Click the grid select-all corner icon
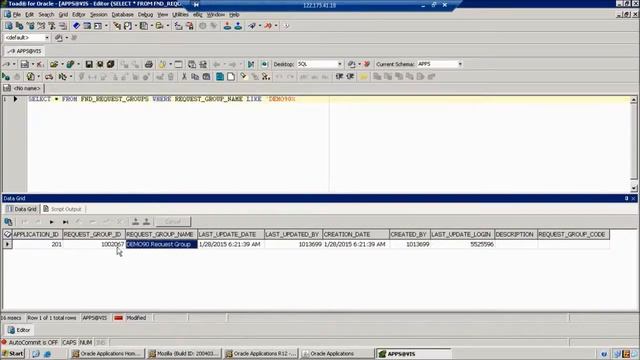 (x=7, y=234)
